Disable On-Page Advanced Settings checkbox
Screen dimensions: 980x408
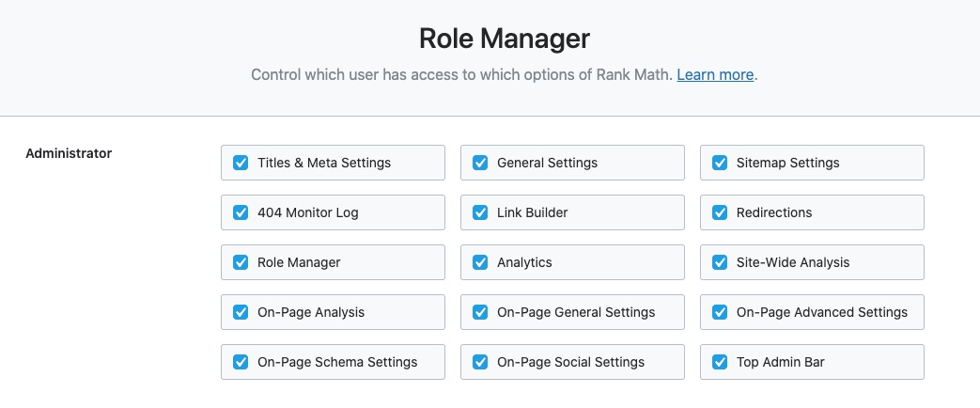(720, 312)
